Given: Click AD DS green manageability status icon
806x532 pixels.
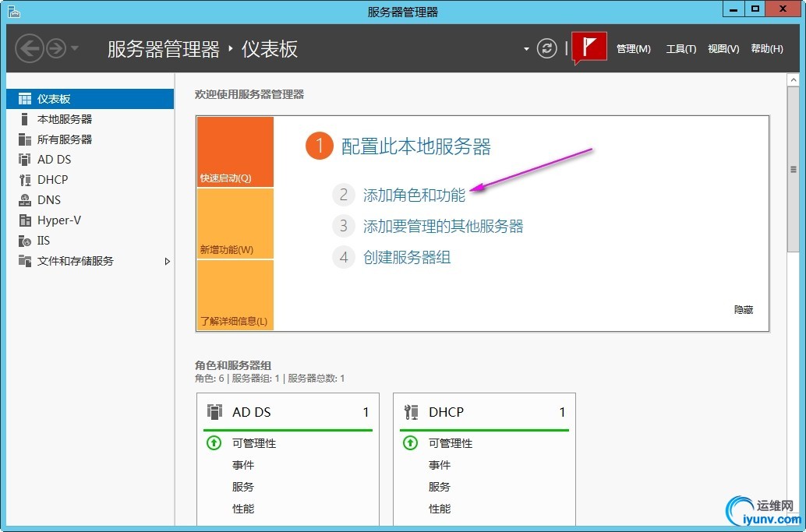Looking at the screenshot, I should click(x=214, y=442).
